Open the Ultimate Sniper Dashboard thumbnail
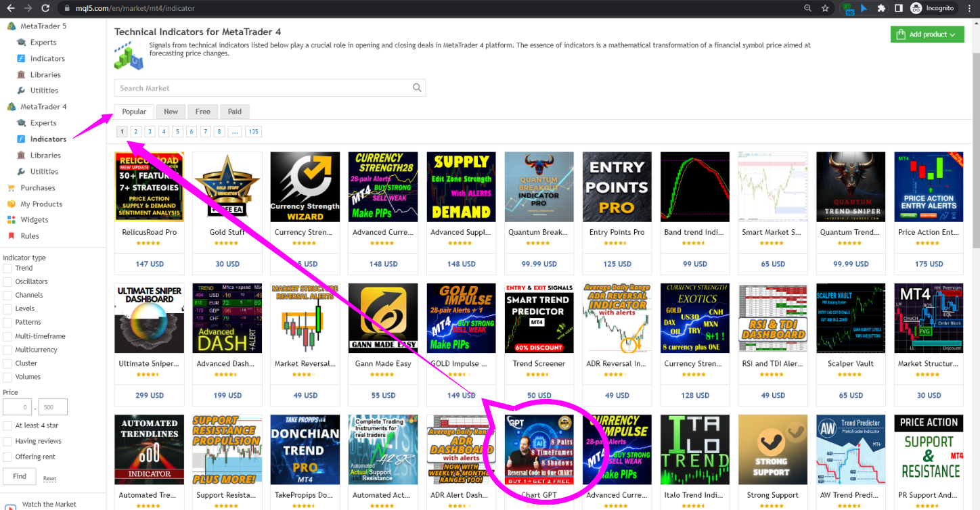The width and height of the screenshot is (980, 510). coord(150,318)
